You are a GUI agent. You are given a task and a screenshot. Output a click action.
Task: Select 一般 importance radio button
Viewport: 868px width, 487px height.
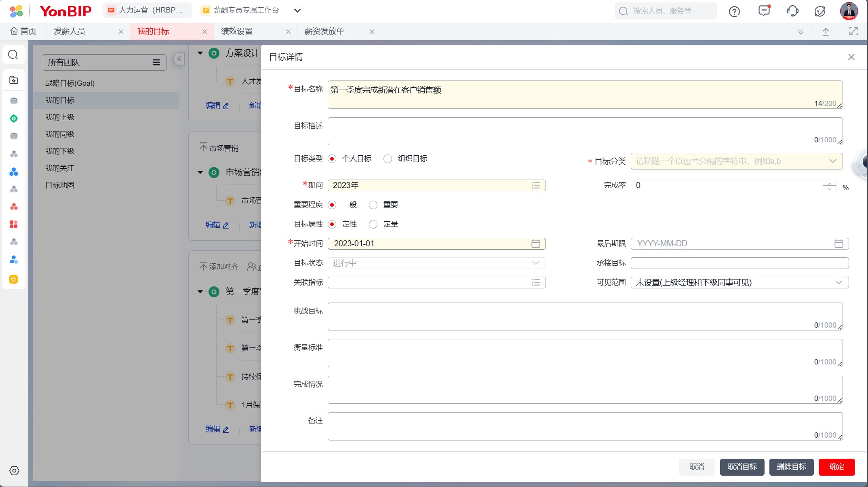332,205
